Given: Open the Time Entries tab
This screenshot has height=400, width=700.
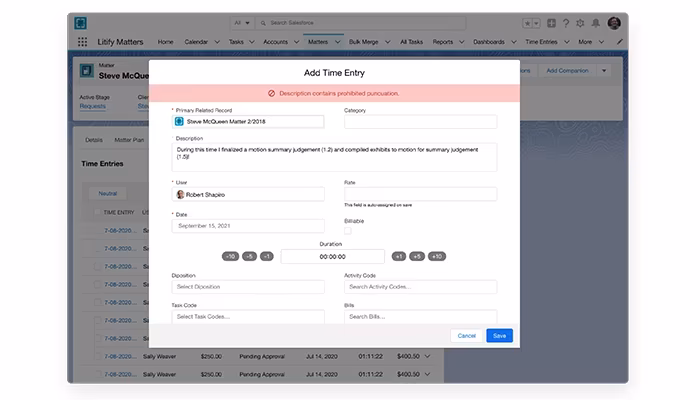Looking at the screenshot, I should pos(541,42).
